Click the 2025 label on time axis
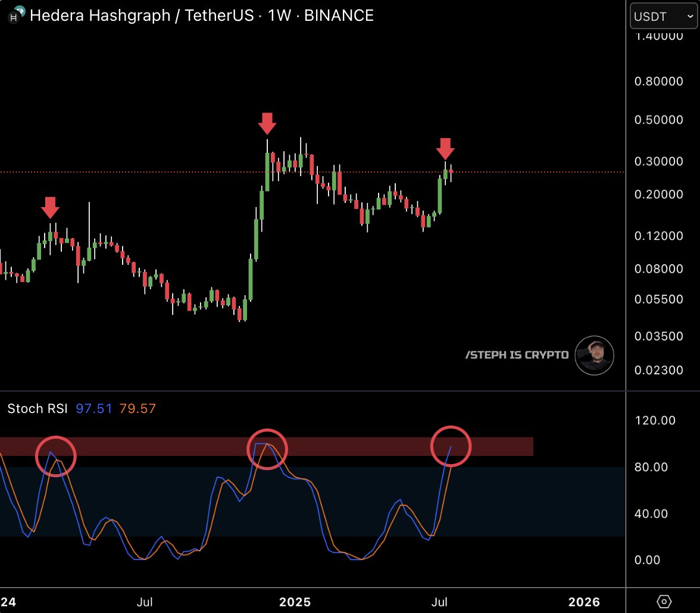700x613 pixels. (x=295, y=602)
